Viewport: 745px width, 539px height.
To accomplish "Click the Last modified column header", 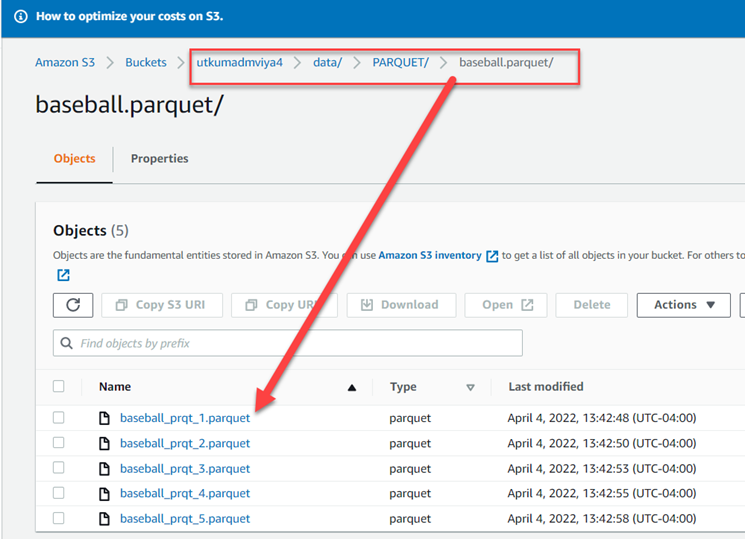I will click(545, 386).
